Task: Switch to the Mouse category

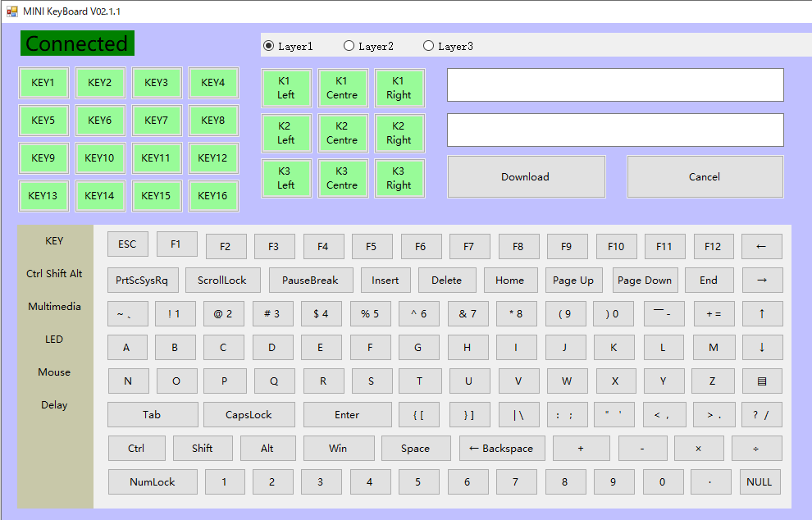Action: coord(54,372)
